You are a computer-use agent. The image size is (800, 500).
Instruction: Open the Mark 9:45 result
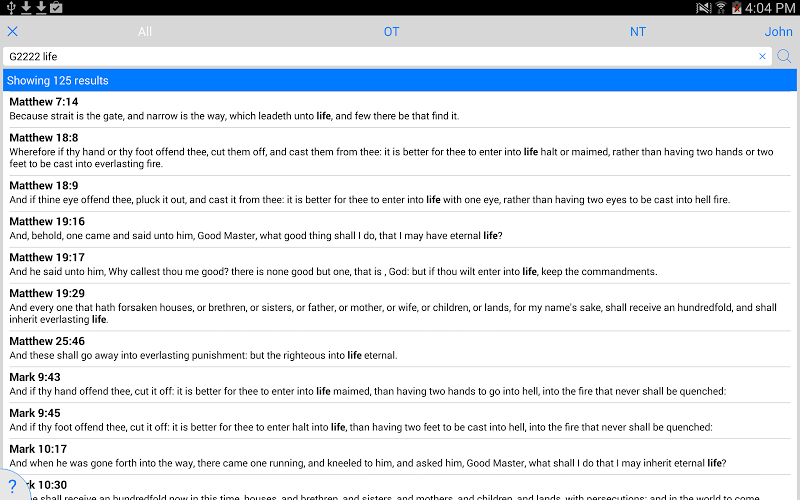point(399,421)
